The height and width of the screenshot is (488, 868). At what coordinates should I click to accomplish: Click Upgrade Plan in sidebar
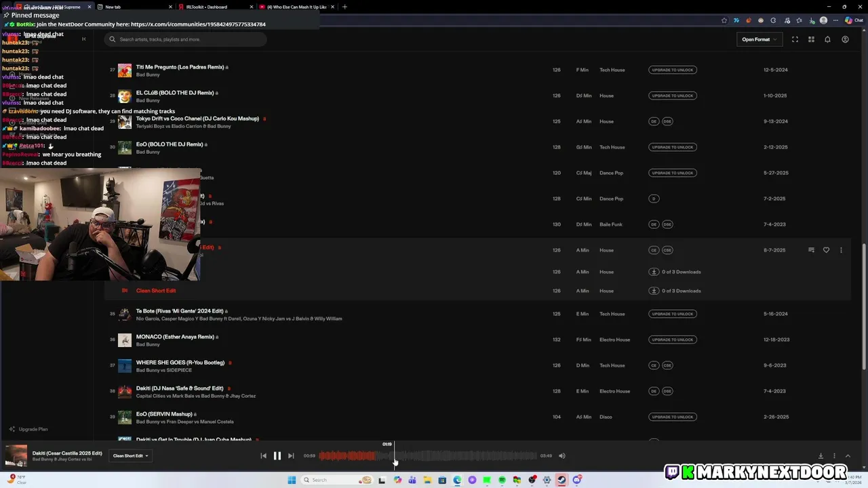(x=28, y=429)
